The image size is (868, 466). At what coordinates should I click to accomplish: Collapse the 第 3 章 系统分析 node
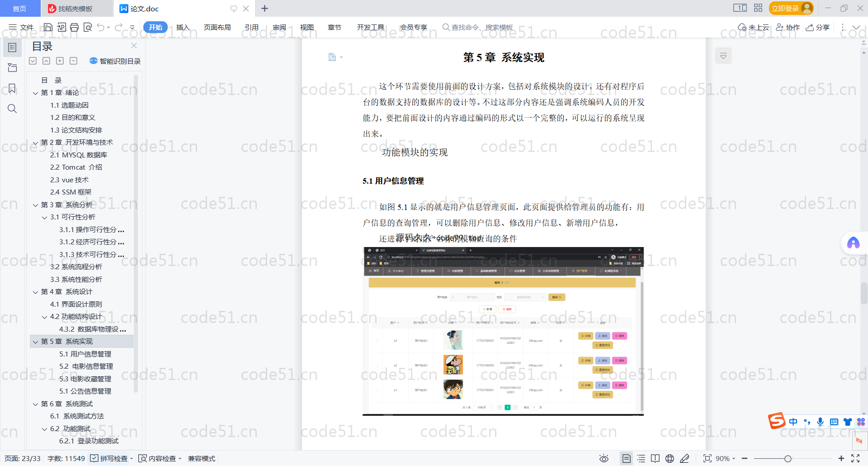pyautogui.click(x=35, y=205)
